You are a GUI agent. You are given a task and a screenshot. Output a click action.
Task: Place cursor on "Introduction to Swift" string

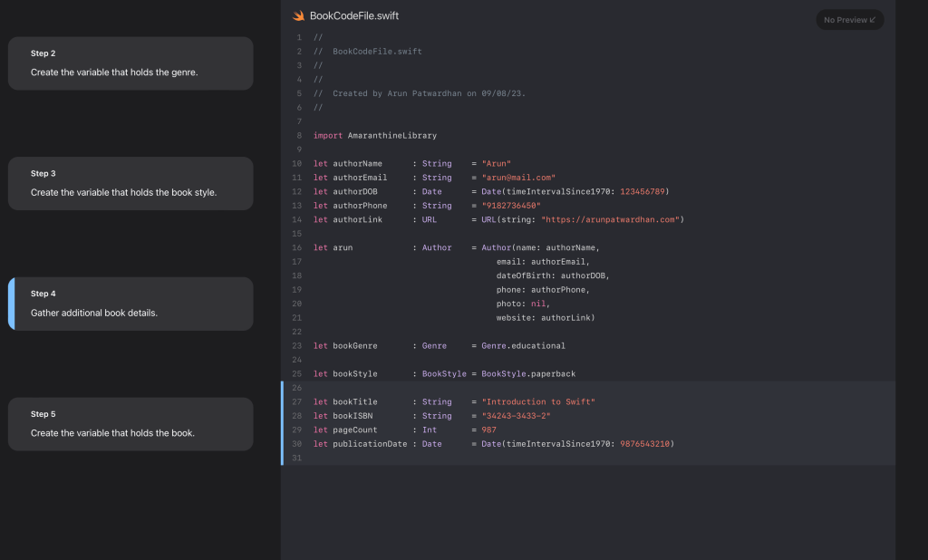click(x=538, y=401)
